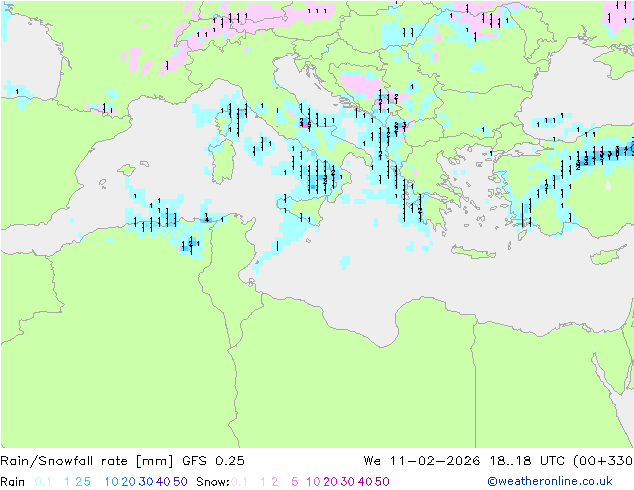This screenshot has height=490, width=634.
Task: Click the "Snow:" legend label
Action: click(213, 482)
